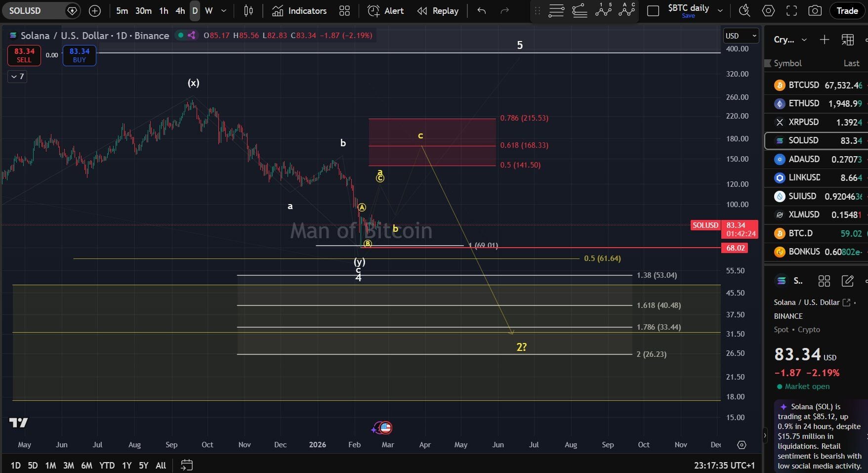Open the candlestick chart style icon
The width and height of the screenshot is (868, 473).
point(248,10)
